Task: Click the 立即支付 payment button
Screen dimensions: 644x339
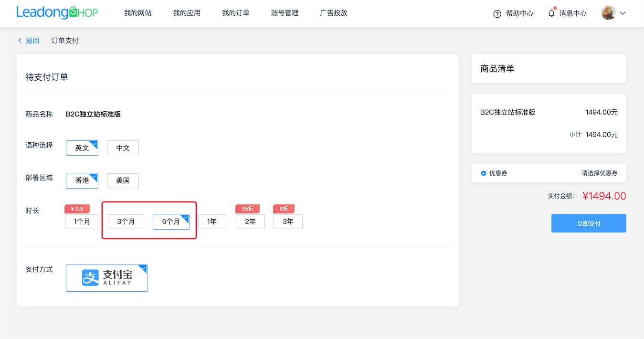Action: coord(589,223)
